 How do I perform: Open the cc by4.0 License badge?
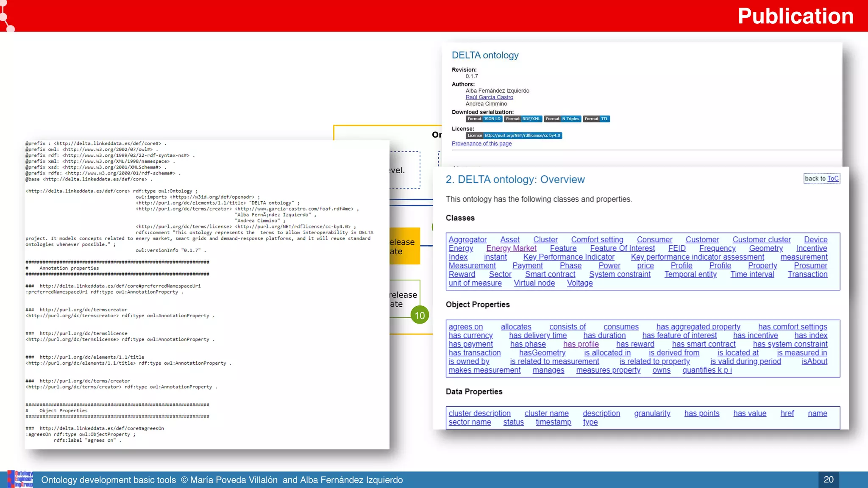click(514, 136)
